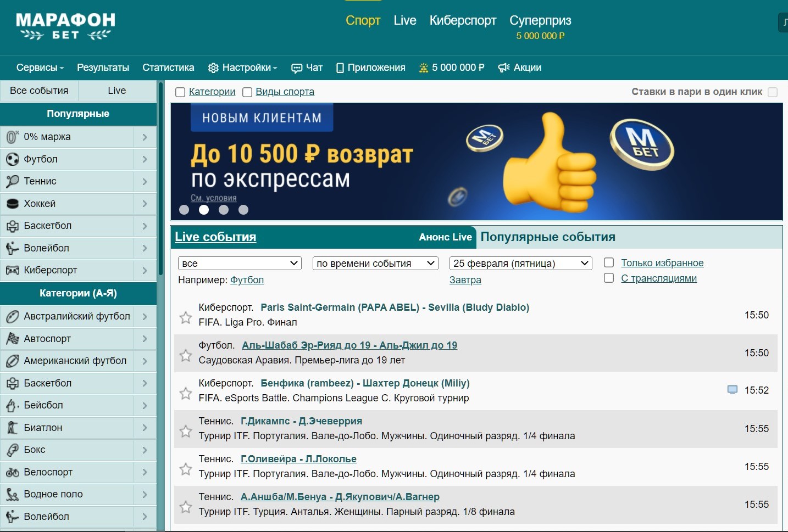The height and width of the screenshot is (532, 788).
Task: Tick the Виды спорта checkbox
Action: click(x=247, y=92)
